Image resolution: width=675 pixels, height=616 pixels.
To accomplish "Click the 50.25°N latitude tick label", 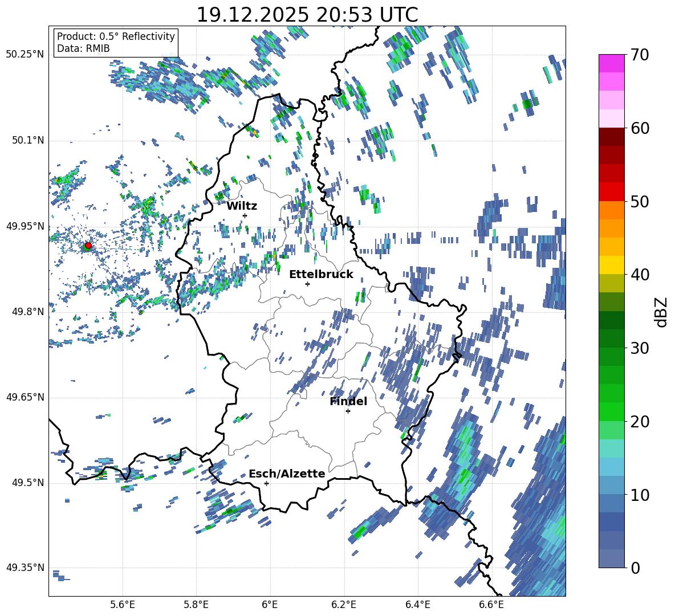I will (x=25, y=55).
